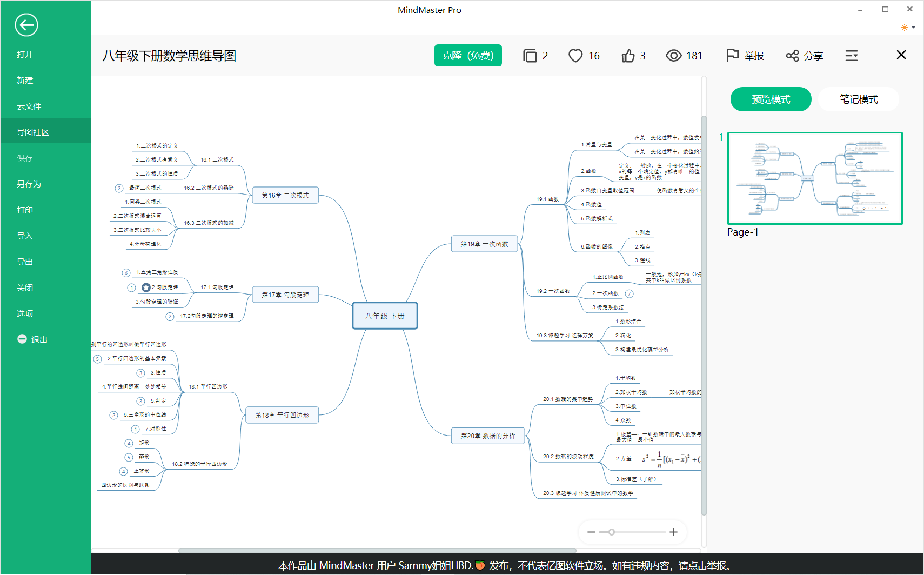Click the topic 20.1 数据的集中趋势

click(x=568, y=399)
